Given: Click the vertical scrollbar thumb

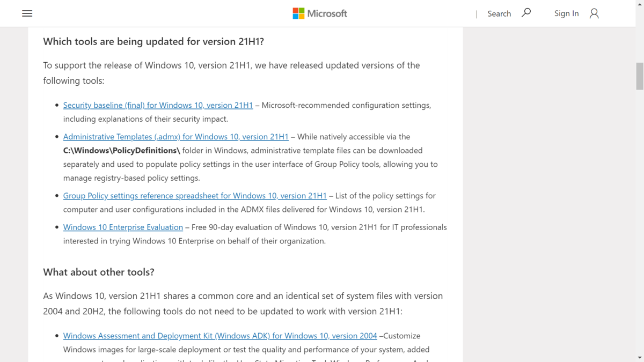Looking at the screenshot, I should point(640,76).
